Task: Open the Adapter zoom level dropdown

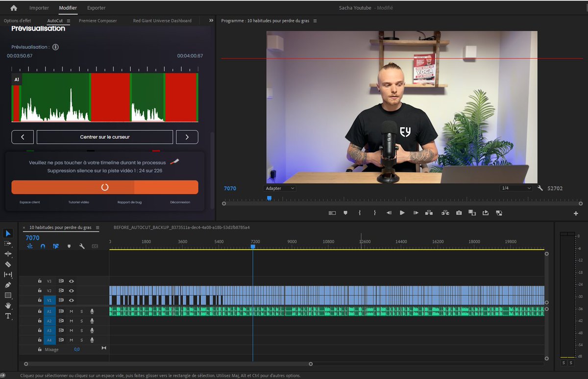Action: click(280, 188)
